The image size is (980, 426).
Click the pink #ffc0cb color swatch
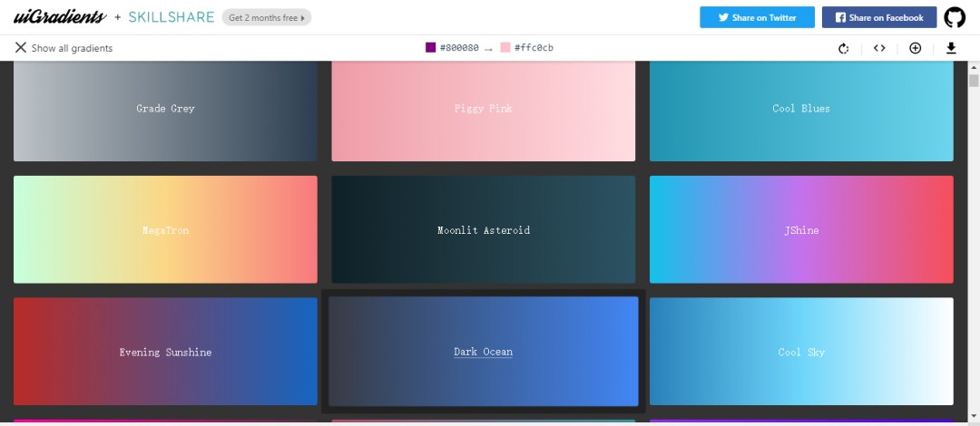pyautogui.click(x=505, y=47)
